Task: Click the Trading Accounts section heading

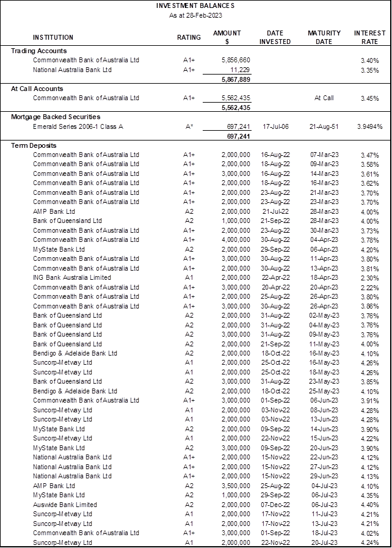Action: pyautogui.click(x=39, y=51)
